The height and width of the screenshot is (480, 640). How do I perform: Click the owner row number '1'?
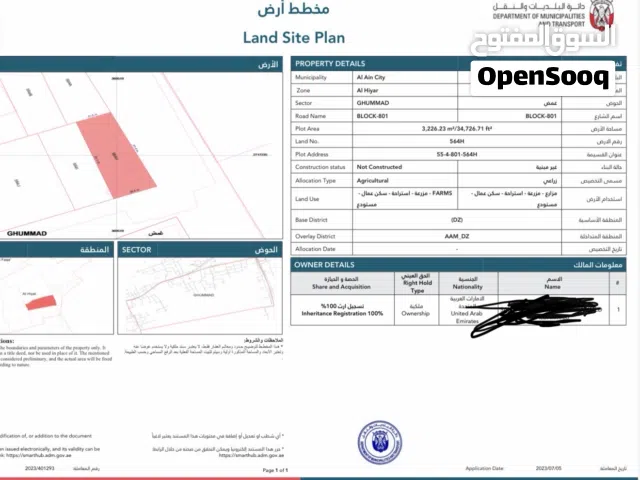pos(618,310)
